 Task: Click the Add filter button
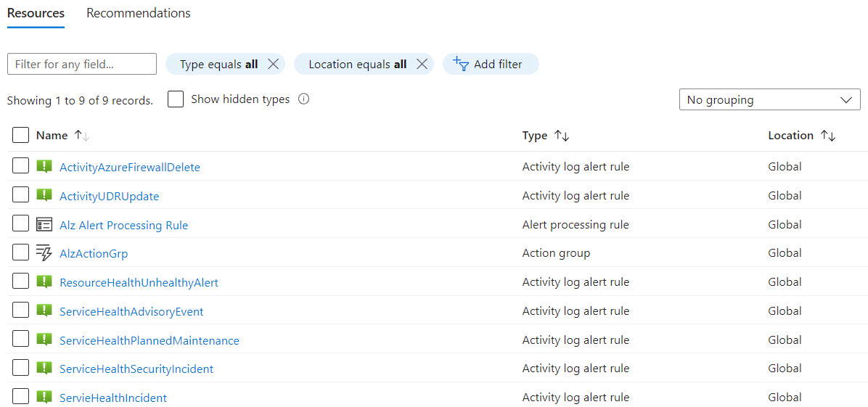point(490,64)
